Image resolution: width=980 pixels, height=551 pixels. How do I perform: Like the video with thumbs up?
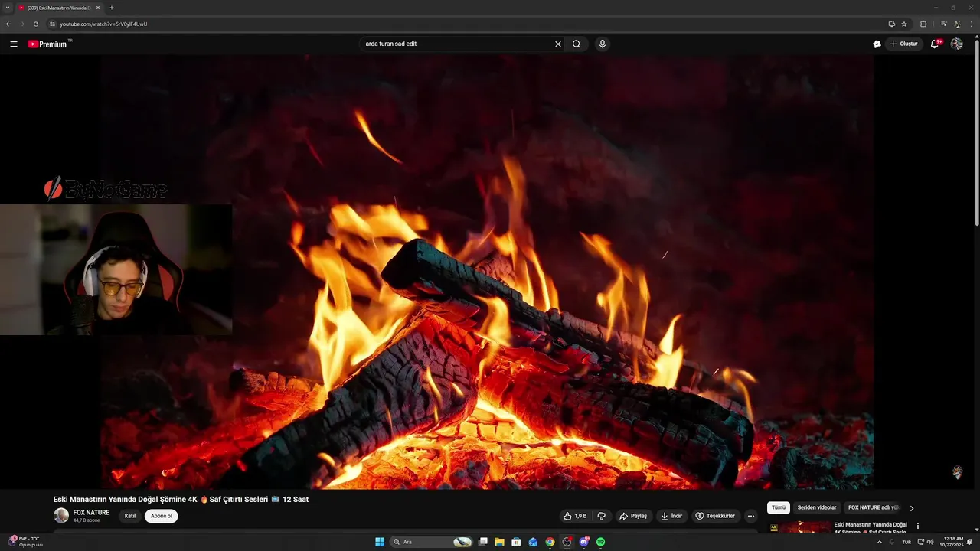click(x=575, y=516)
